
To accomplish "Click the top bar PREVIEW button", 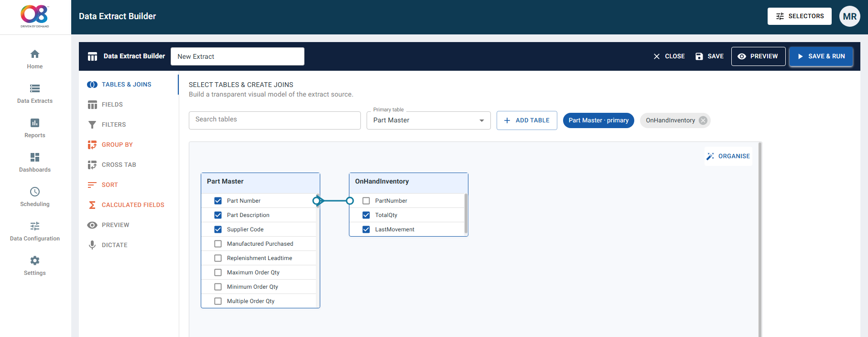I will coord(759,56).
